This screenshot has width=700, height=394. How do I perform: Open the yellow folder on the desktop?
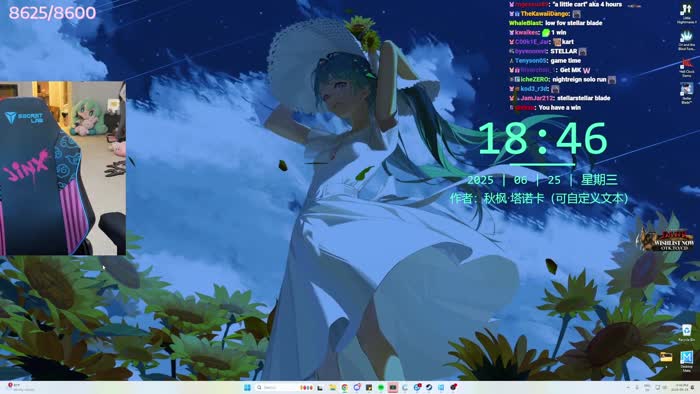tap(666, 357)
